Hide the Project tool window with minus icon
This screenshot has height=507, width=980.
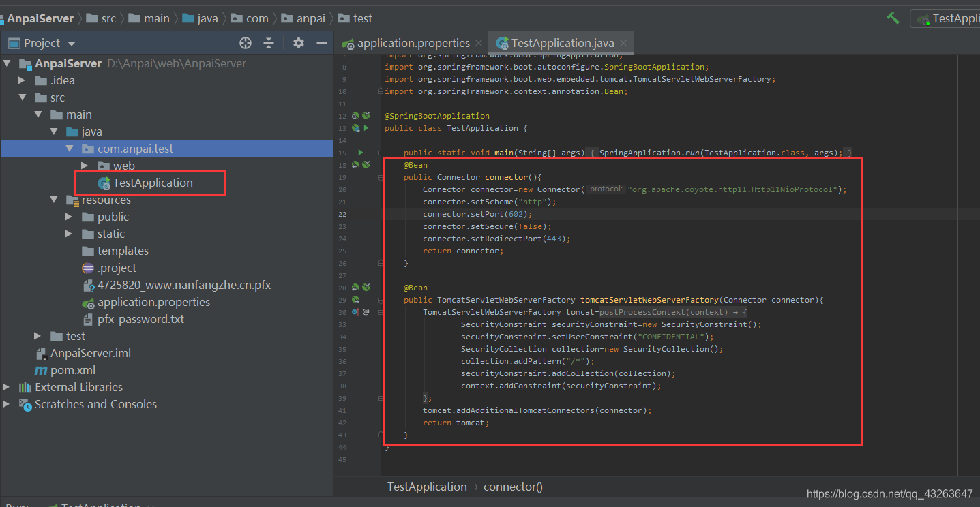pos(322,43)
